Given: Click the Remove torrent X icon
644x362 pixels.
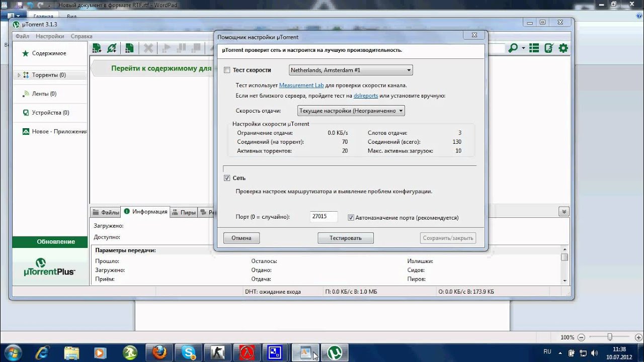Looking at the screenshot, I should [x=148, y=48].
